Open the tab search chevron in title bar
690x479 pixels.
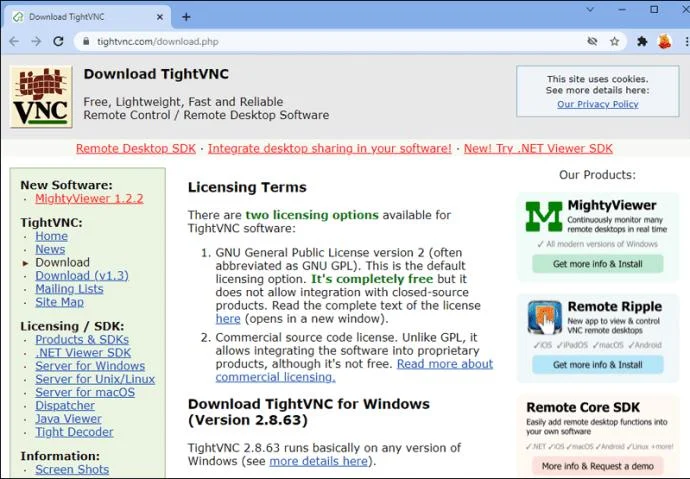click(590, 9)
